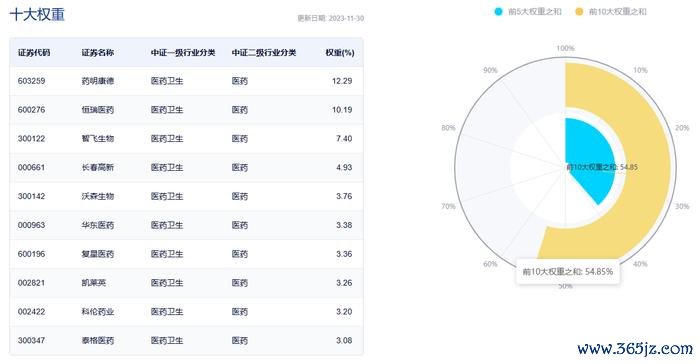The image size is (700, 364).
Task: Click the weight value 3.36
Action: click(344, 254)
